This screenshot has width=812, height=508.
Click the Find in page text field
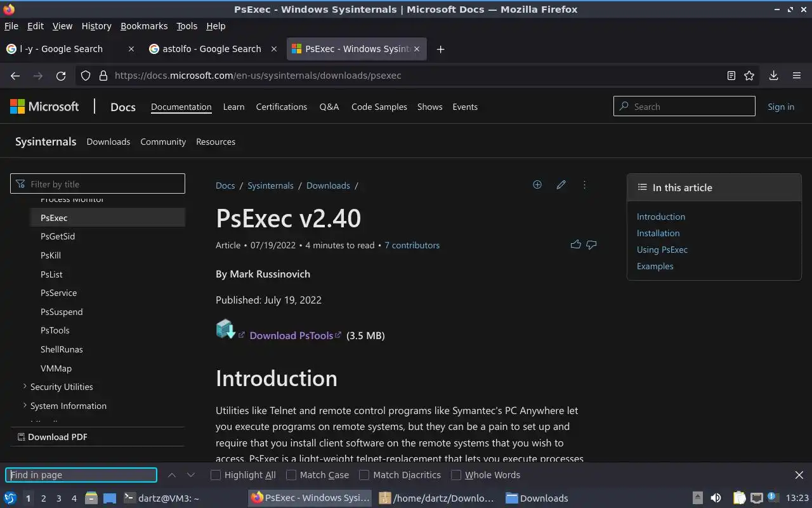tap(81, 475)
